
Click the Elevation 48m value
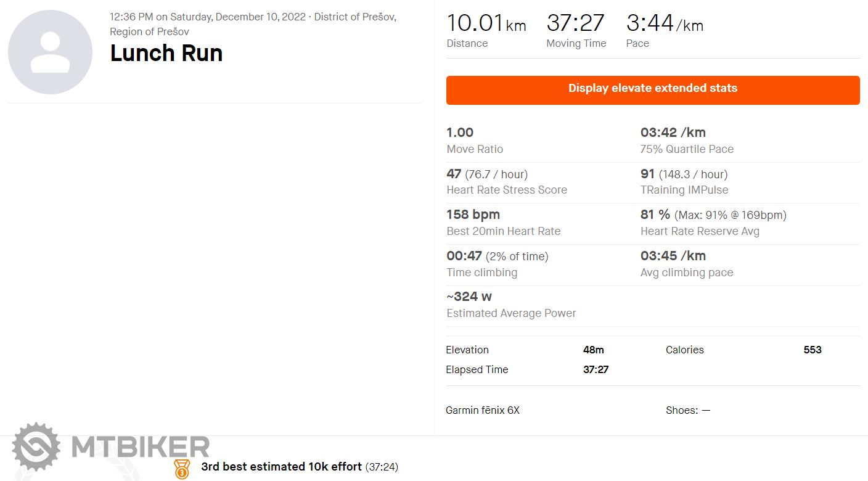(593, 350)
